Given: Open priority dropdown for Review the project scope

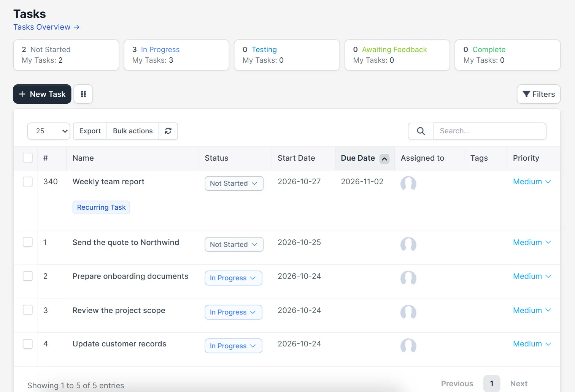Looking at the screenshot, I should click(532, 310).
